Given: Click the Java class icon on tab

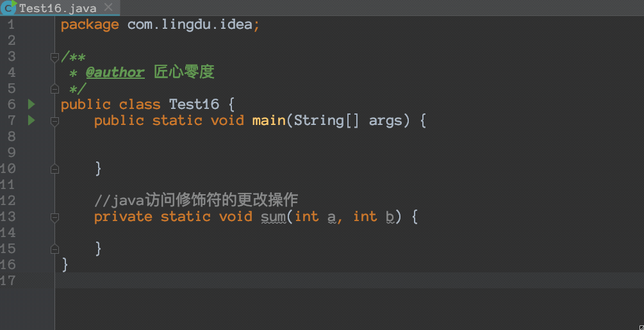Looking at the screenshot, I should [8, 7].
